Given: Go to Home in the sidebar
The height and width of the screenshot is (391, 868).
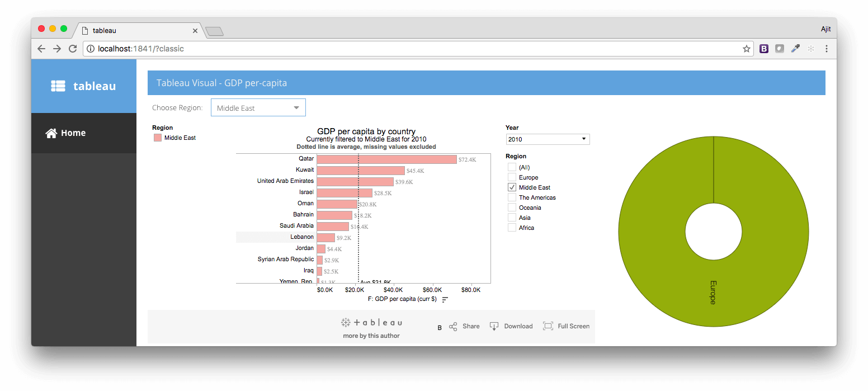Looking at the screenshot, I should 84,133.
